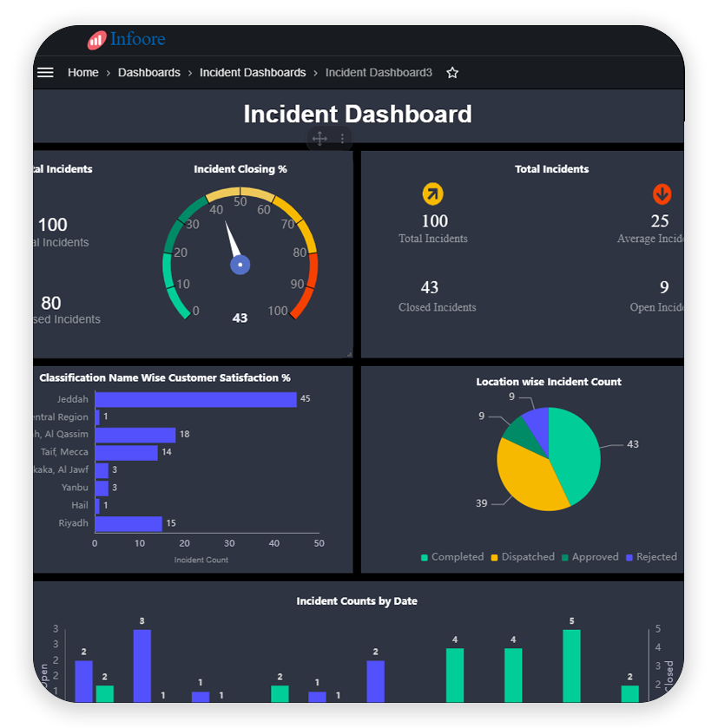Navigate to Dashboards breadcrumb
Screen dimensions: 718x728
pos(149,73)
